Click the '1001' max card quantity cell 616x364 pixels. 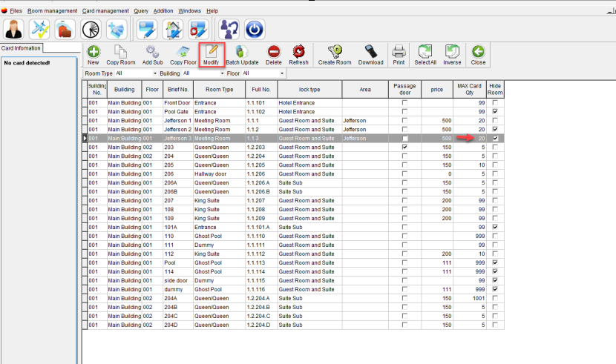coord(470,298)
